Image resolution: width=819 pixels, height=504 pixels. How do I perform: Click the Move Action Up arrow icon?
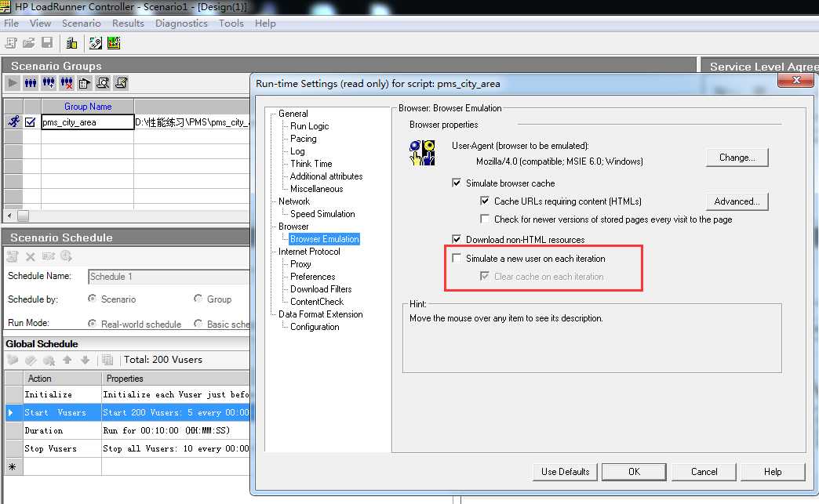click(x=67, y=360)
